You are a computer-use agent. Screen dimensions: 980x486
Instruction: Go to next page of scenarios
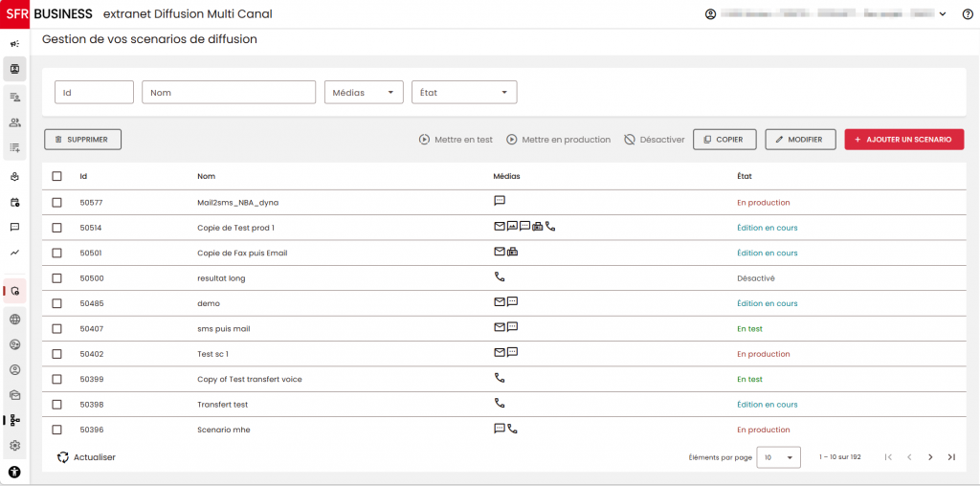pos(930,457)
